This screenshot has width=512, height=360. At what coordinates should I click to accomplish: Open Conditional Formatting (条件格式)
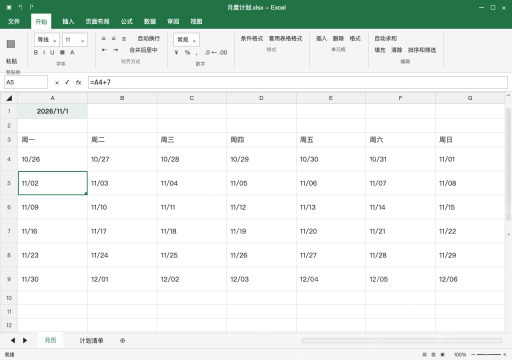252,39
